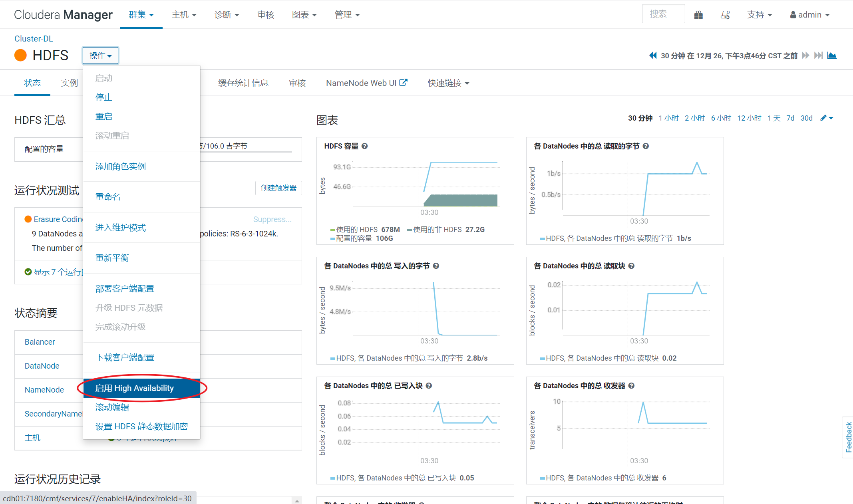Select the 1 小时 time range link
The width and height of the screenshot is (853, 504).
tap(668, 118)
